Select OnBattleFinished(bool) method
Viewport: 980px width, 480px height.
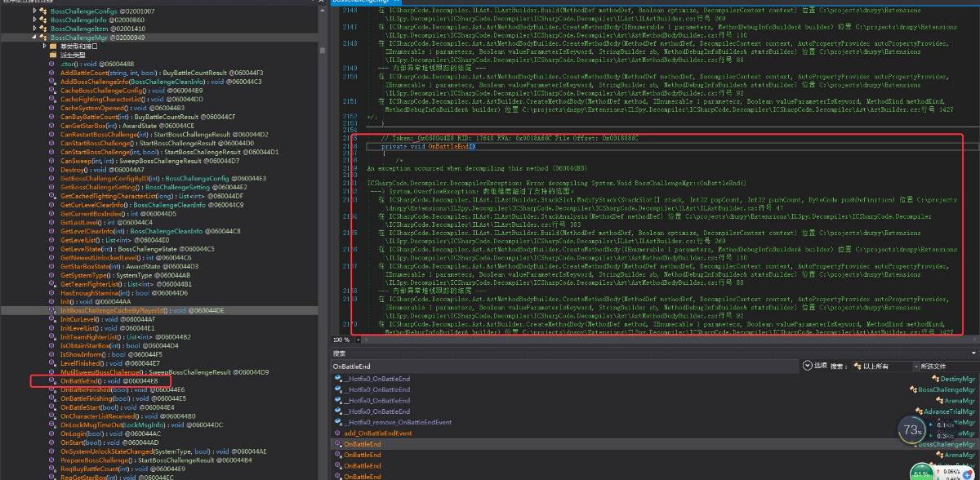[x=122, y=389]
